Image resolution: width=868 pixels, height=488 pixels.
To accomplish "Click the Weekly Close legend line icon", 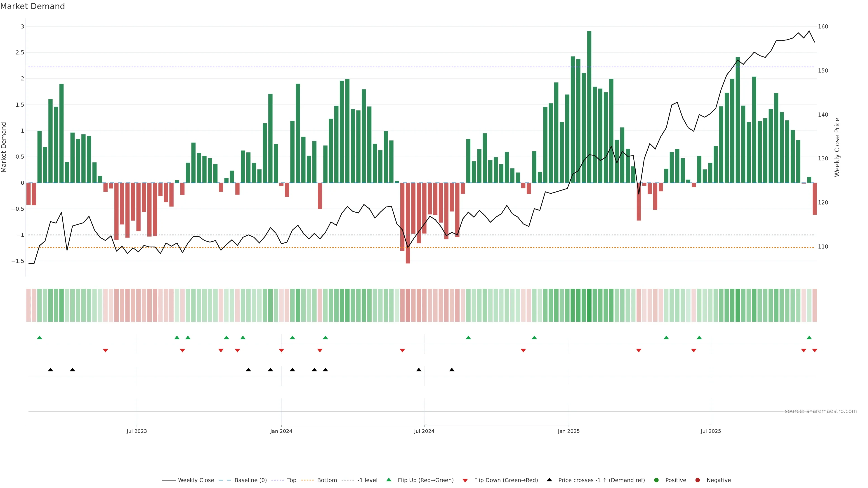I will [x=169, y=480].
